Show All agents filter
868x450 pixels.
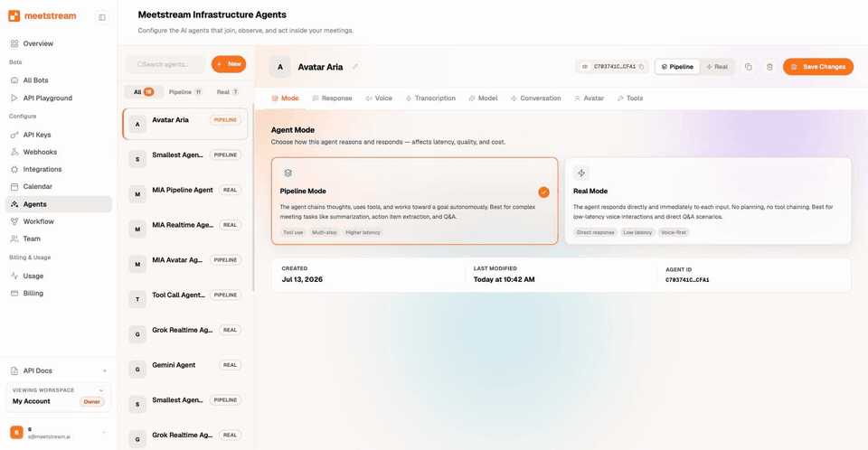pos(143,92)
